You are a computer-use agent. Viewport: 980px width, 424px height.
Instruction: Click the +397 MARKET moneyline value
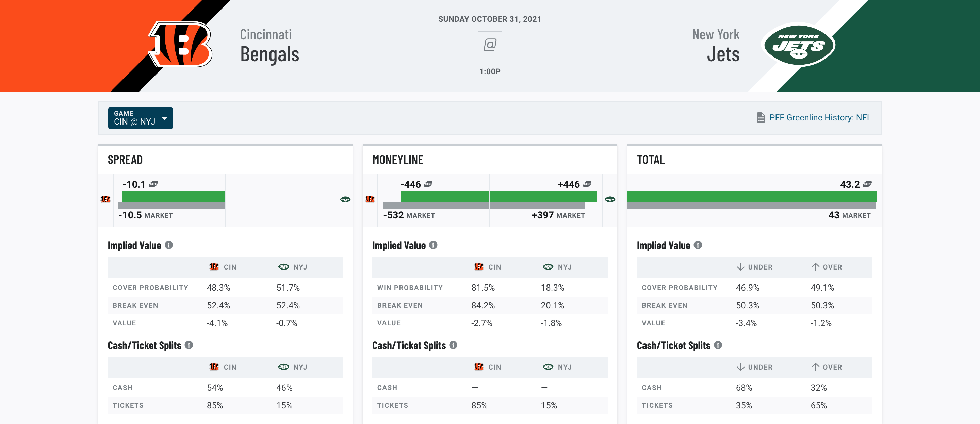tap(558, 215)
